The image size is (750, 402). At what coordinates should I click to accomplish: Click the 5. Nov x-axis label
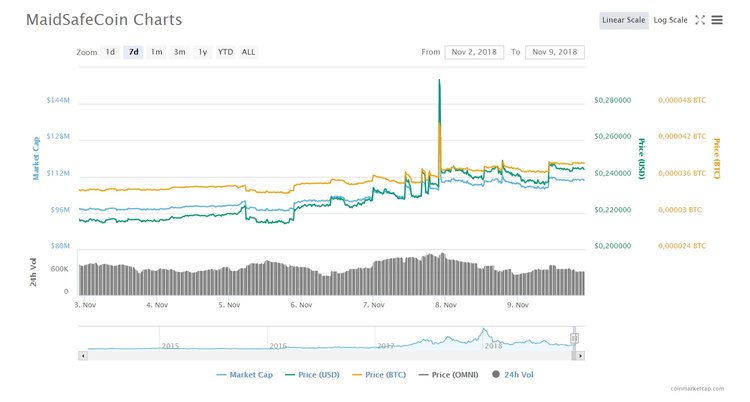[x=230, y=305]
